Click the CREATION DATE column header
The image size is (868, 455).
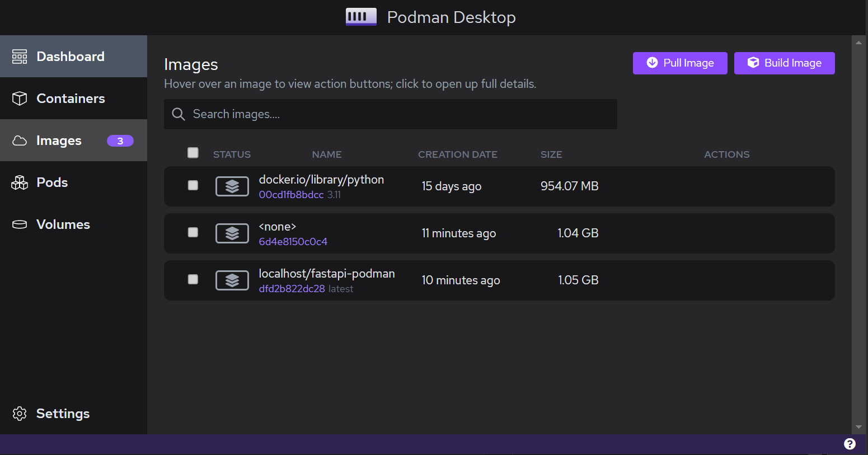point(458,154)
